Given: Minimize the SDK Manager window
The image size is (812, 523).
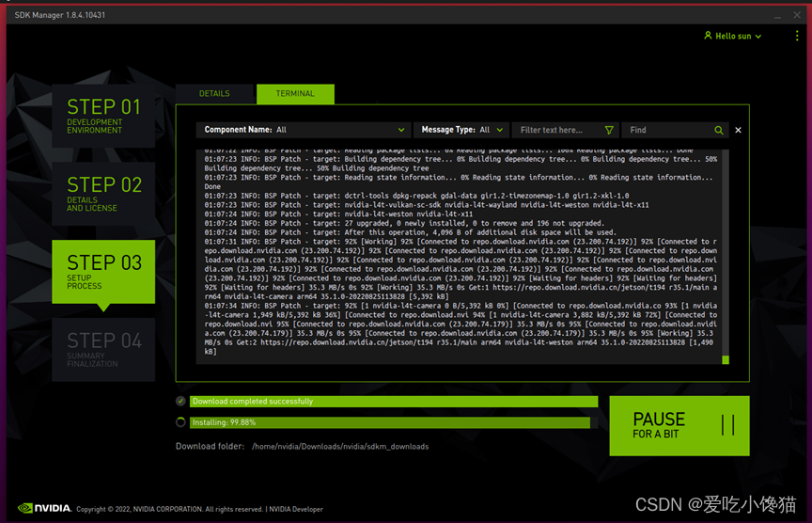Looking at the screenshot, I should (777, 16).
